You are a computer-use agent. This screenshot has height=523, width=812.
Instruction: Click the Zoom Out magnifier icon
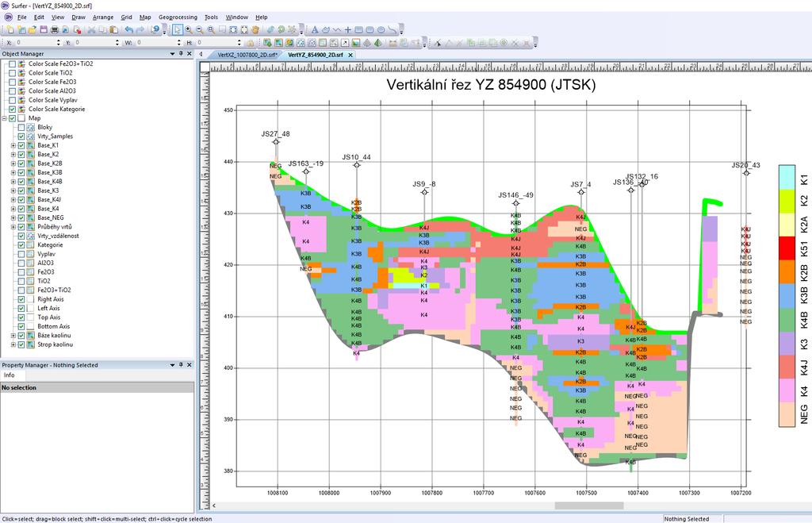199,29
